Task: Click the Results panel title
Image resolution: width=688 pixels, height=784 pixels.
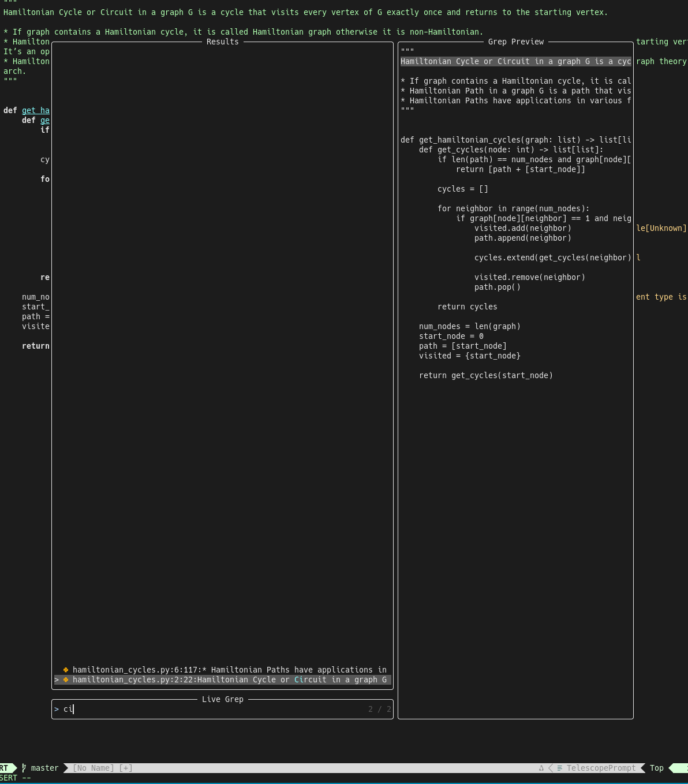Action: click(x=222, y=42)
